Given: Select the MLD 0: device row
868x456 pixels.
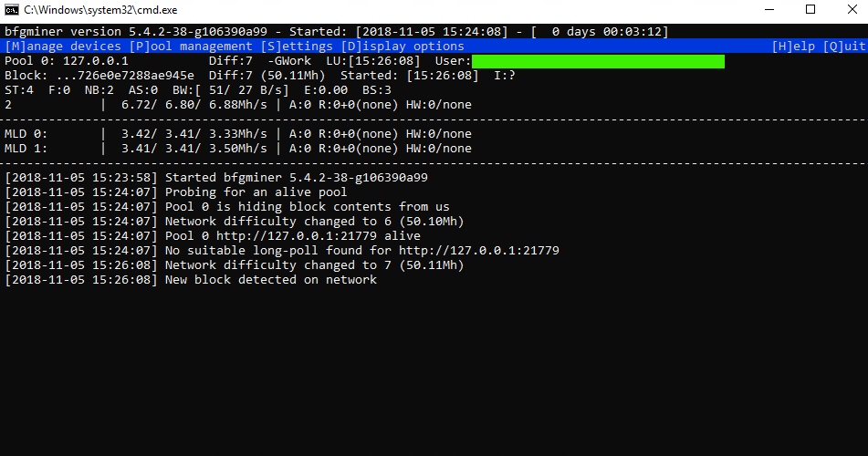Looking at the screenshot, I should pos(238,133).
